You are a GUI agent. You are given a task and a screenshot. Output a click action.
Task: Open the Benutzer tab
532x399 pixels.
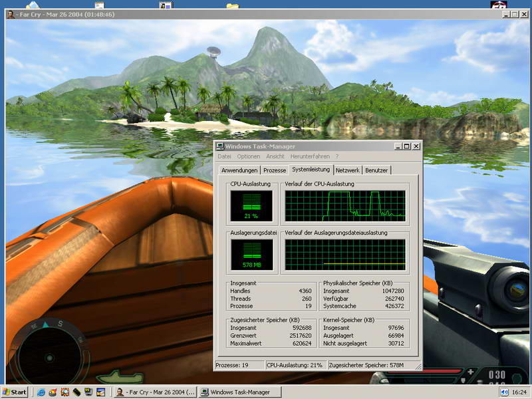[376, 170]
